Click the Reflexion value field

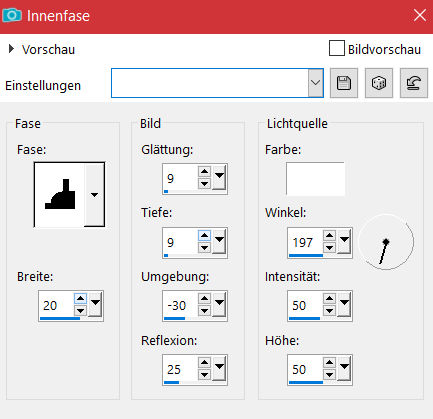pos(180,369)
